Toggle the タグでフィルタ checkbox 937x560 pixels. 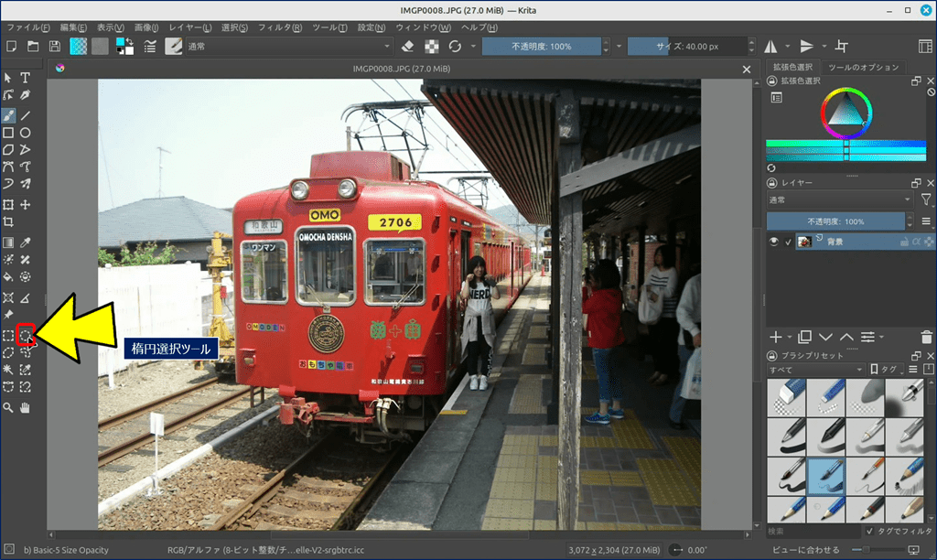pos(869,531)
